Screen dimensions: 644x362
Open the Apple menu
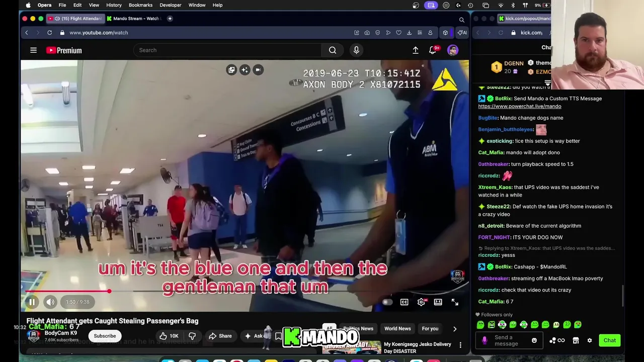pyautogui.click(x=28, y=5)
